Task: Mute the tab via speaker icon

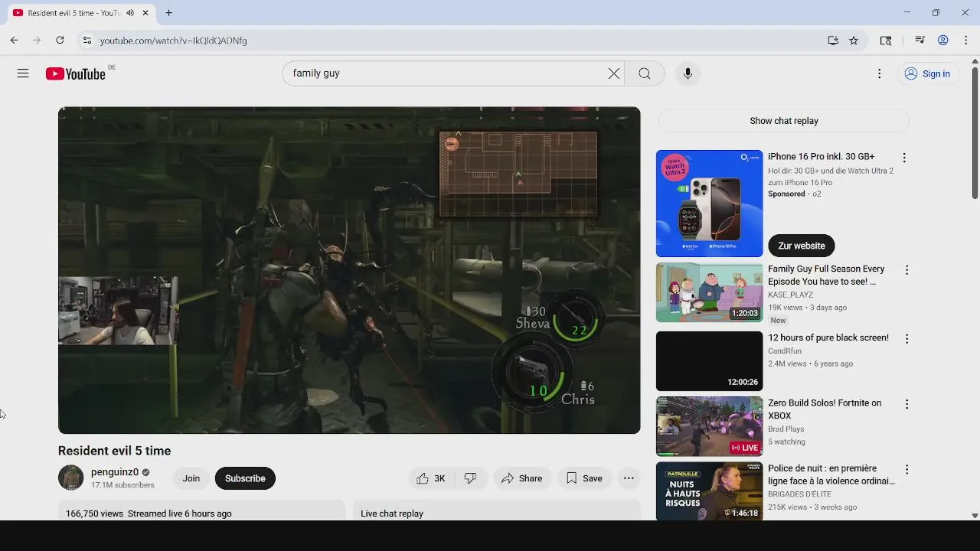Action: (130, 13)
